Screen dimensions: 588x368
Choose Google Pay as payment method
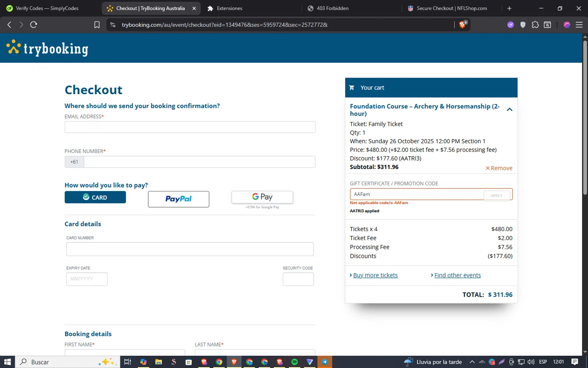tap(262, 197)
